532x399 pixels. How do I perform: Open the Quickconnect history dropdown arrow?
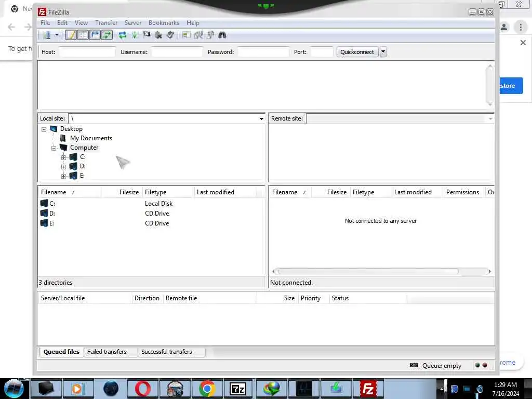(383, 52)
